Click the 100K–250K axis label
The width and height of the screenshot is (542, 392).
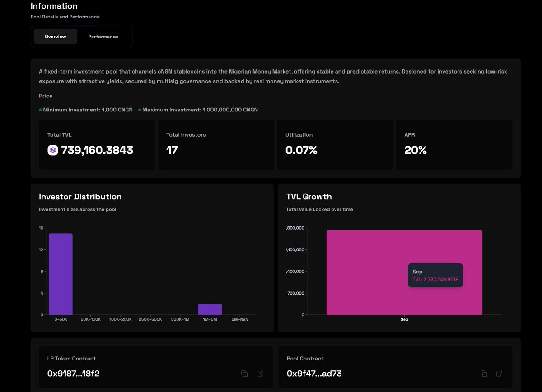(121, 319)
